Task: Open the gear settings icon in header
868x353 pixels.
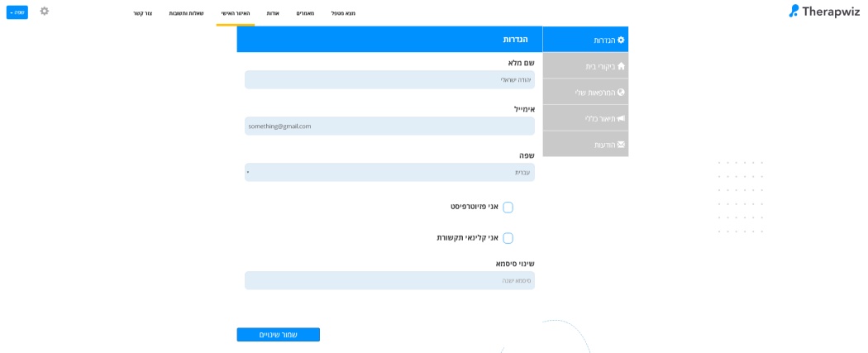Action: (x=45, y=11)
